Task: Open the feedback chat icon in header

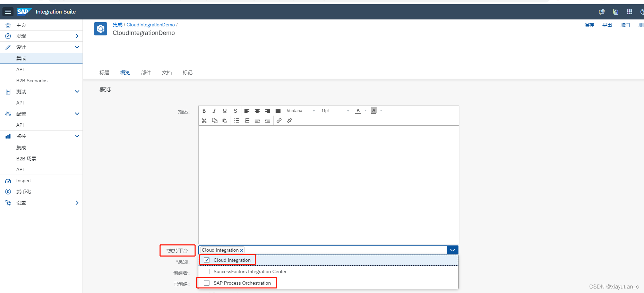Action: point(602,12)
